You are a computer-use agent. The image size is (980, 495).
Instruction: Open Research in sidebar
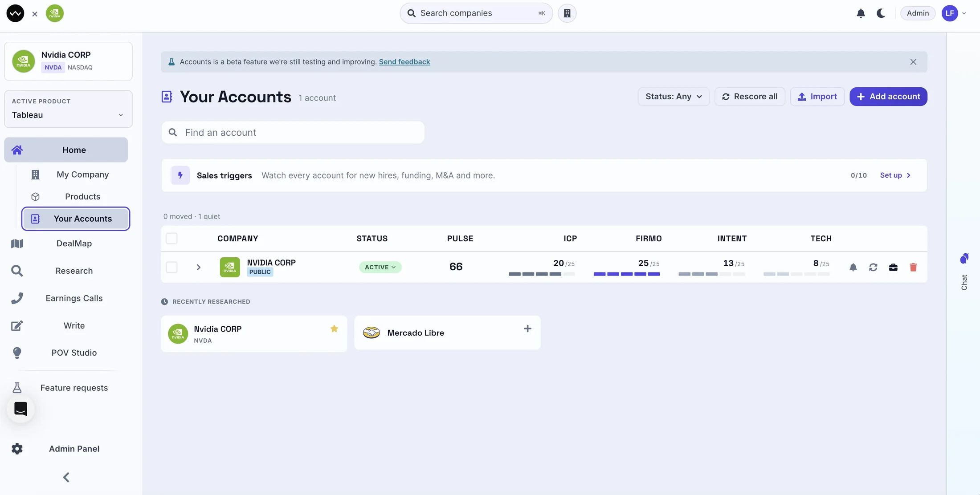66,271
